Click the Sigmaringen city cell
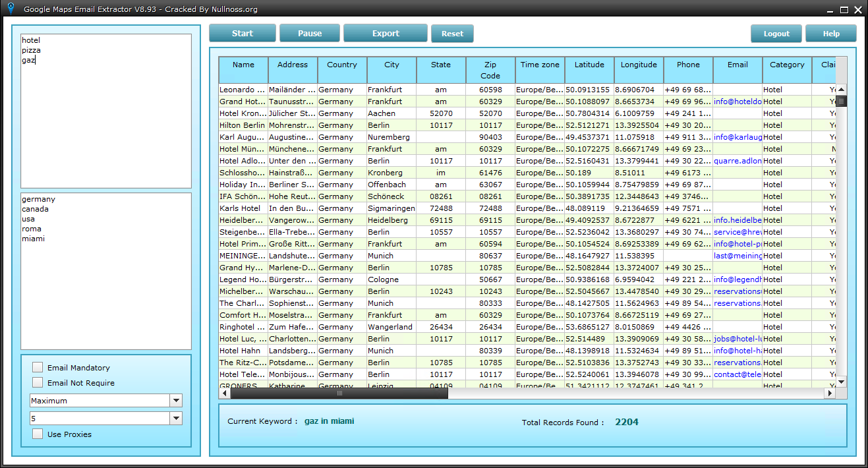 (x=391, y=208)
